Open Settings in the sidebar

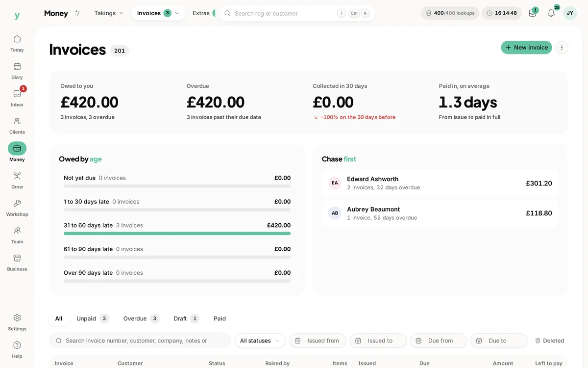(x=17, y=322)
